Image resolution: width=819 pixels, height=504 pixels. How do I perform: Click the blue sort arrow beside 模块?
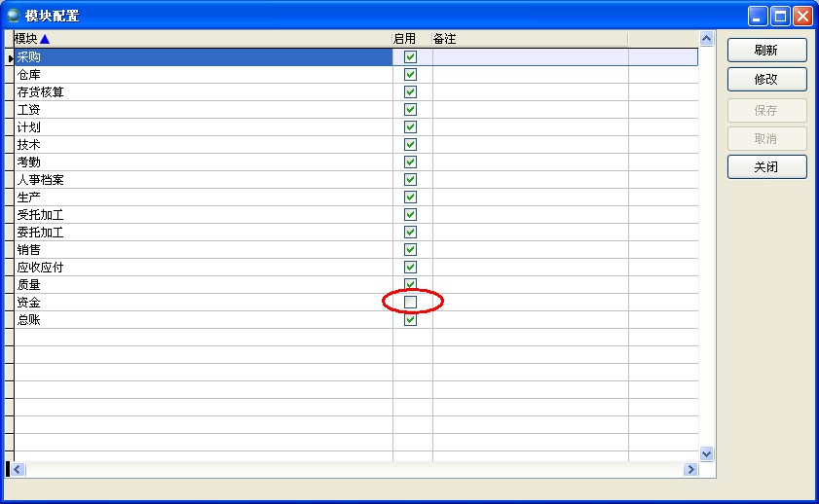tap(45, 39)
